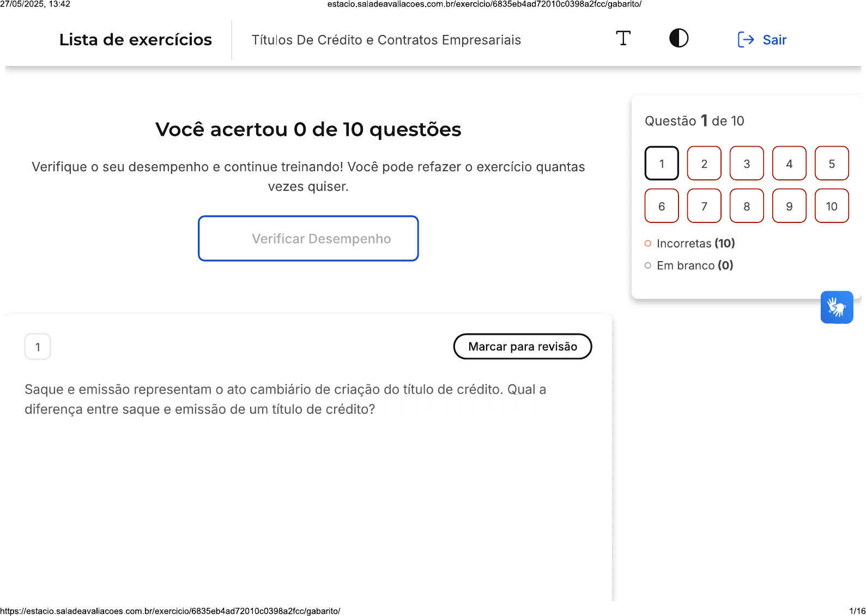Open question 4 from the question grid
This screenshot has width=866, height=616.
click(x=789, y=163)
